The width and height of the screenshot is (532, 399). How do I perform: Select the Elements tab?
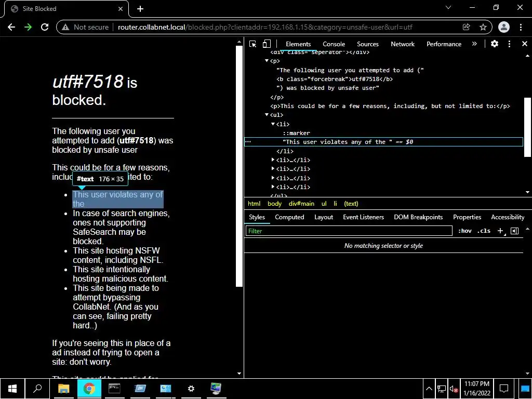coord(298,44)
